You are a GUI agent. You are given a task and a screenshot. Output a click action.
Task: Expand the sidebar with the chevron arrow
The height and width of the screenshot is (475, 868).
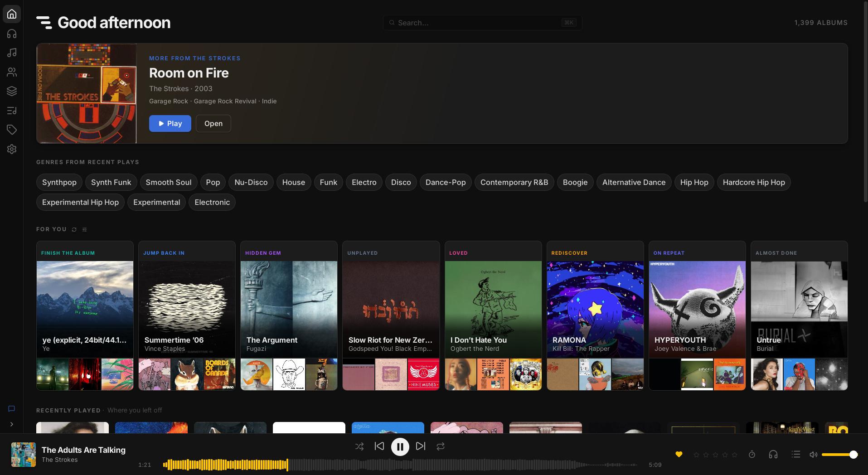point(12,424)
